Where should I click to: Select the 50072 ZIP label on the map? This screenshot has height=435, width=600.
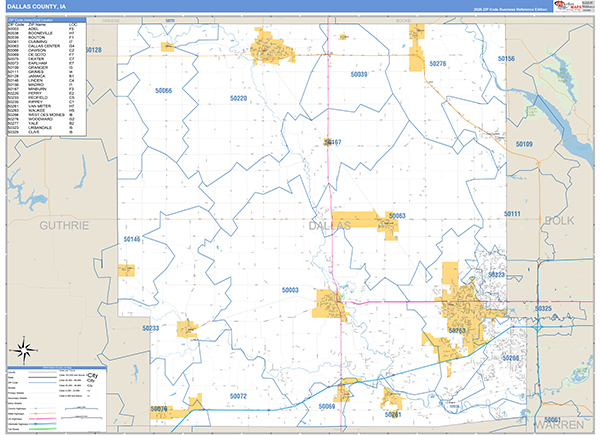pos(238,396)
